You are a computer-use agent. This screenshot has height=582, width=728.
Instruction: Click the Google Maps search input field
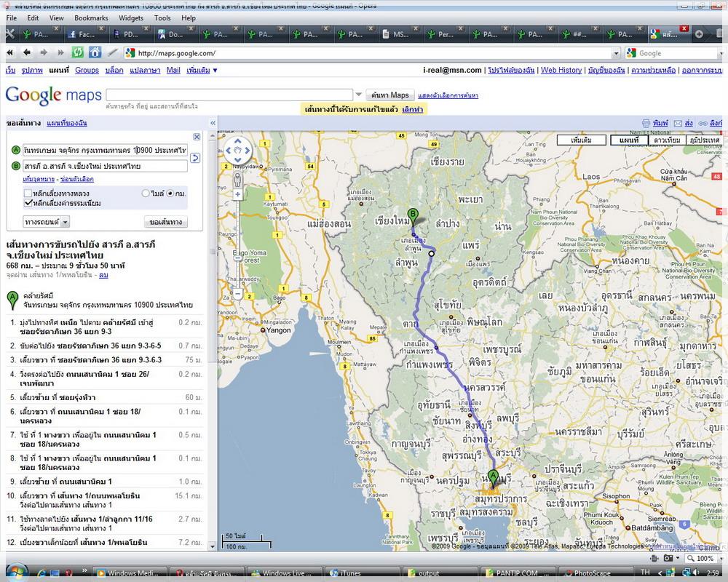(229, 95)
